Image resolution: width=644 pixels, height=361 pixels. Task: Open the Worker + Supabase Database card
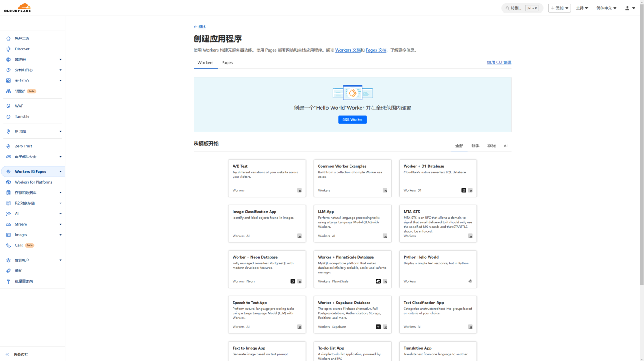click(x=352, y=315)
